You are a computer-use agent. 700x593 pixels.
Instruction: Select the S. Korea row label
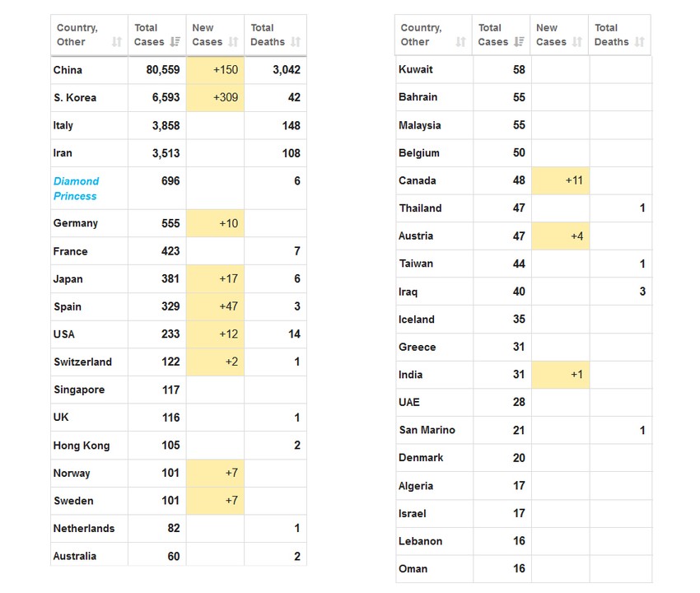point(74,97)
